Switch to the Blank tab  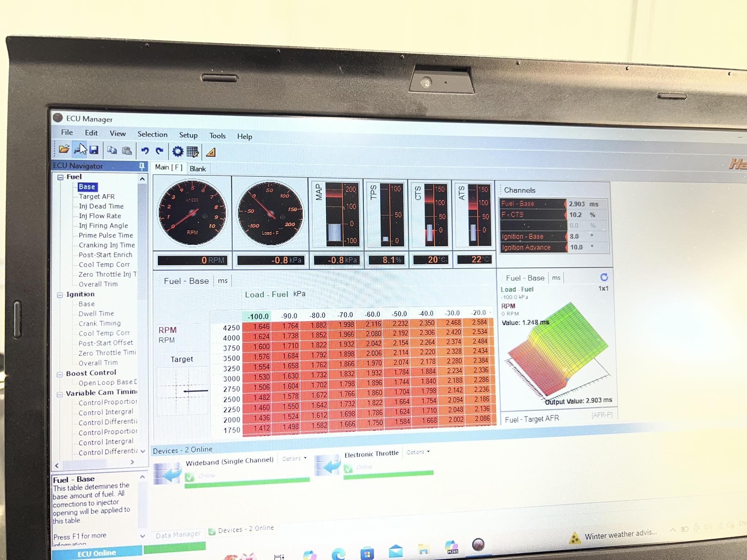(198, 169)
